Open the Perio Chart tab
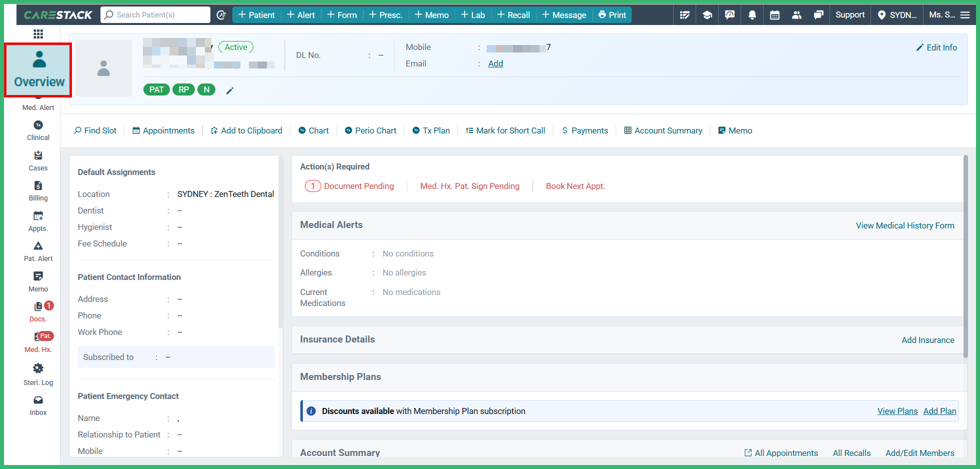Viewport: 980px width, 469px height. [370, 130]
